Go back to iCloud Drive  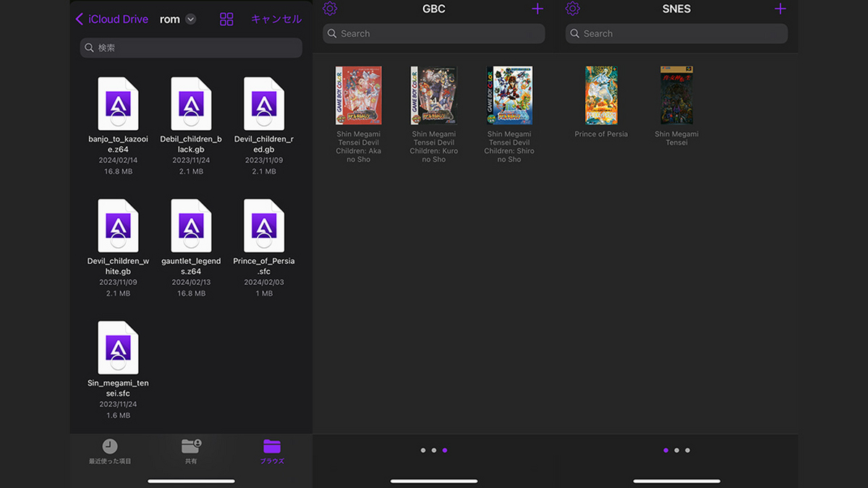pos(111,19)
